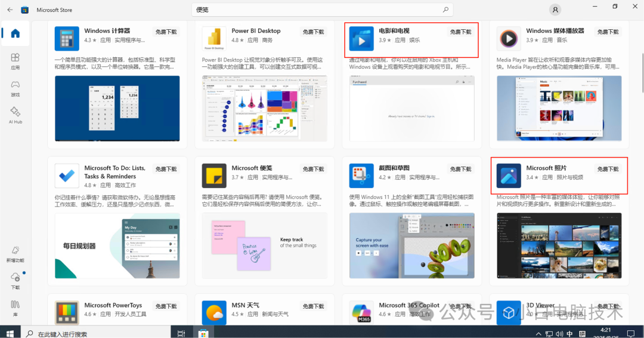Click 免费下载 for Power BI Desktop
The image size is (644, 338).
pyautogui.click(x=314, y=32)
